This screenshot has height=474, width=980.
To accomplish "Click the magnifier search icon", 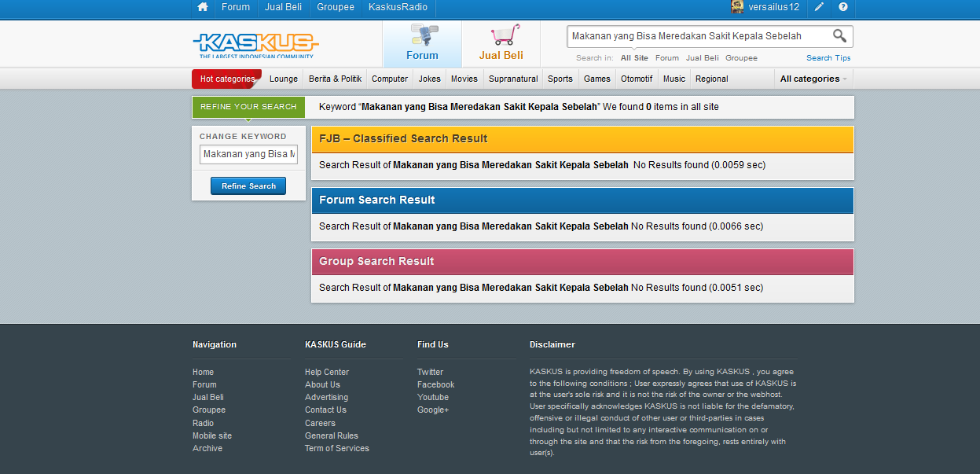I will (839, 35).
